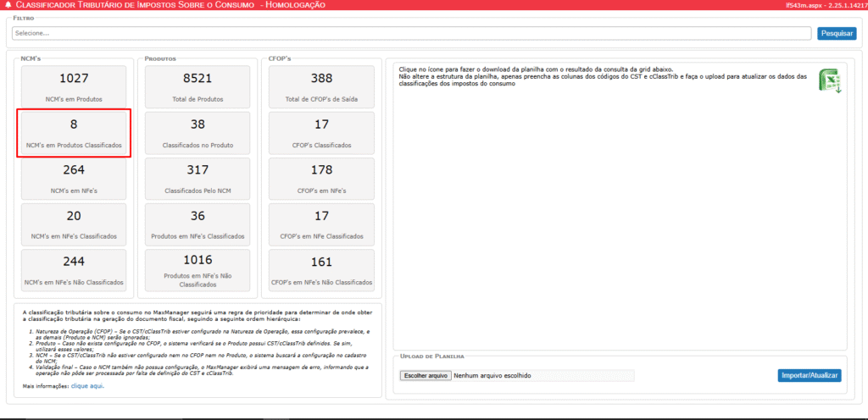Open the NCM's em NFe's tile
The height and width of the screenshot is (420, 868).
[74, 177]
